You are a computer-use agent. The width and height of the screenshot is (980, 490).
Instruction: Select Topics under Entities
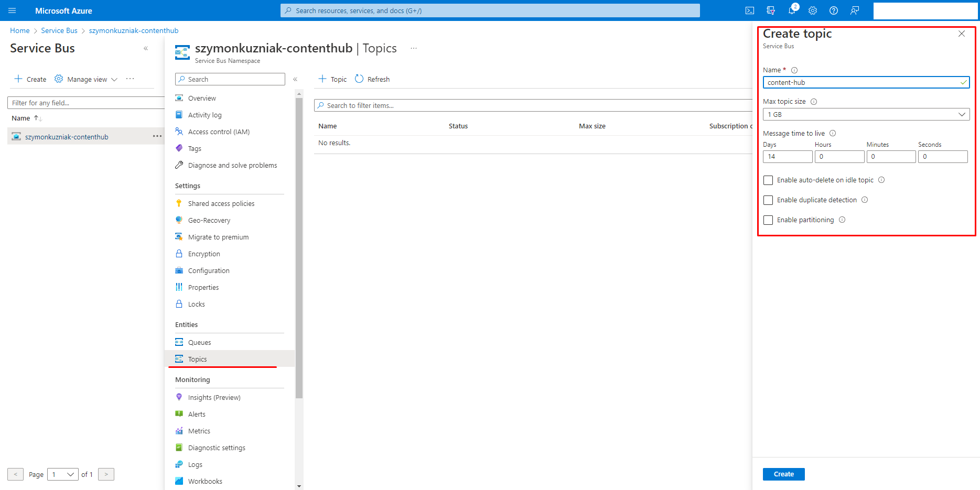tap(230, 359)
